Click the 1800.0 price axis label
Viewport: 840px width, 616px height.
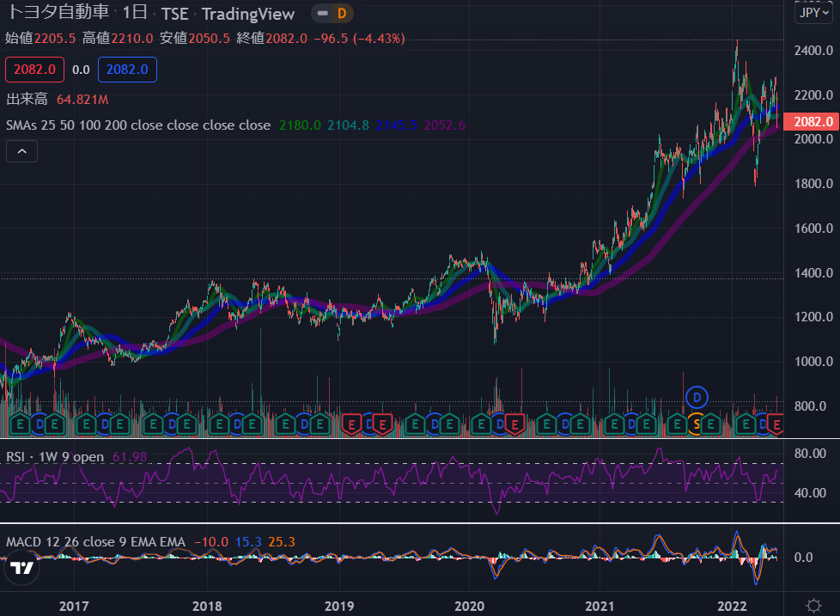click(813, 184)
